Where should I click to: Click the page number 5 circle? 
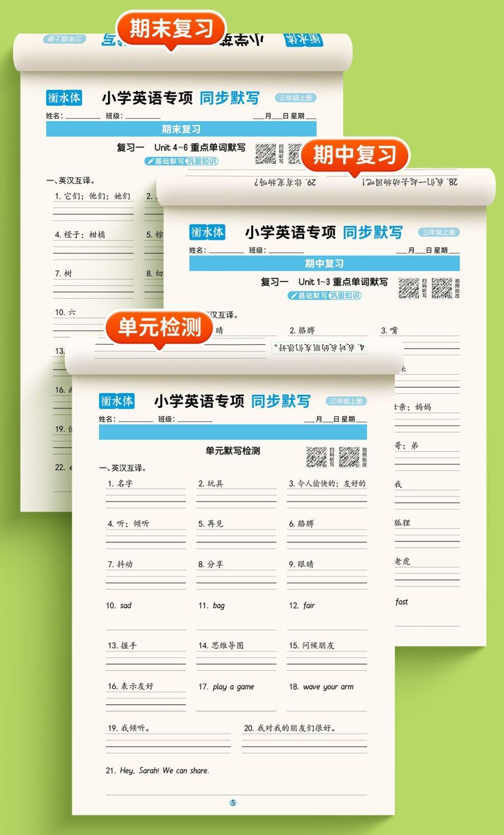(233, 803)
